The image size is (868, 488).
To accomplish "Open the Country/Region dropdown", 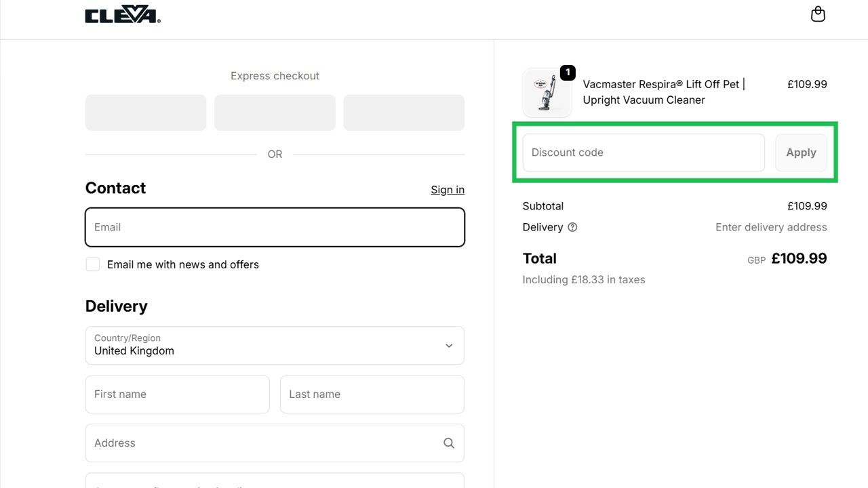I will coord(275,345).
